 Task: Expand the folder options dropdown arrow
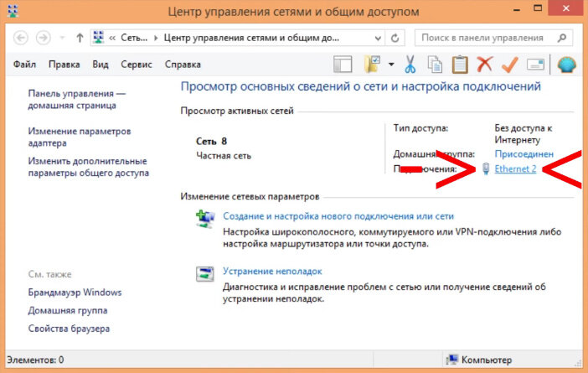click(x=391, y=65)
